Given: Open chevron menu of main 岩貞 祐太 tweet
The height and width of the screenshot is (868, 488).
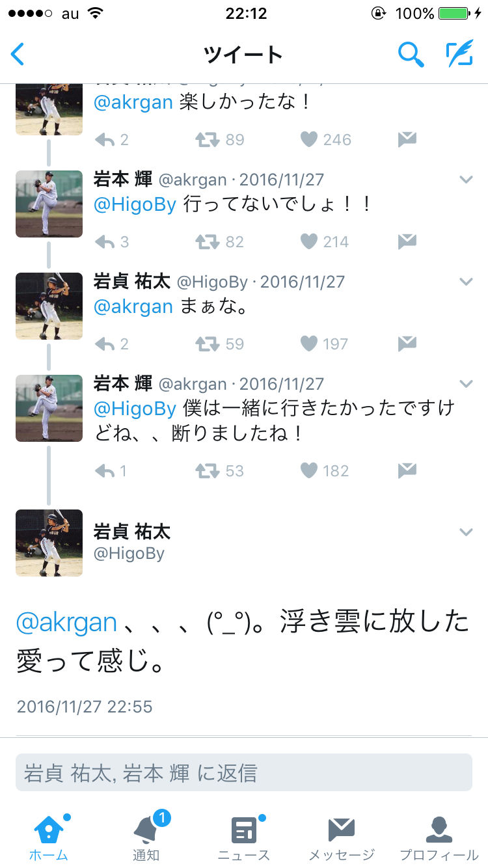Looking at the screenshot, I should pyautogui.click(x=466, y=532).
